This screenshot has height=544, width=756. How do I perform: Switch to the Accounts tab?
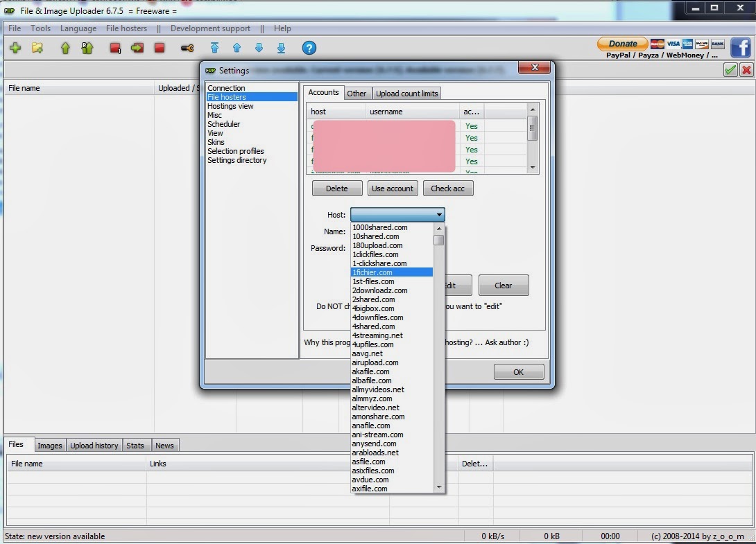[x=323, y=92]
